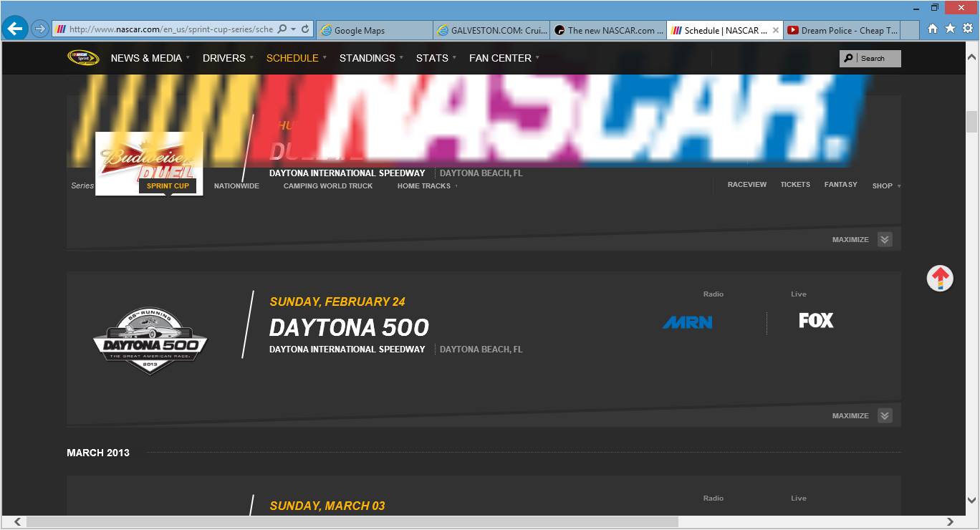980x530 pixels.
Task: Click Daytona 500 race logo
Action: [150, 342]
